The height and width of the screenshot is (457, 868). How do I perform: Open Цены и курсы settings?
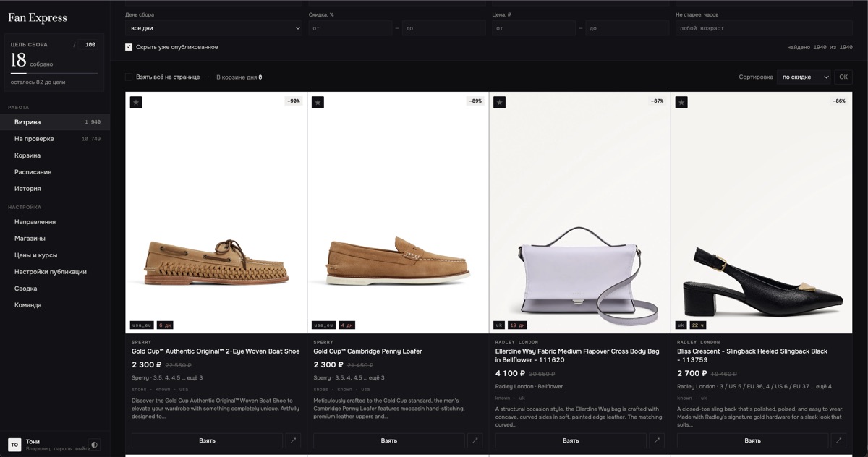click(55, 255)
